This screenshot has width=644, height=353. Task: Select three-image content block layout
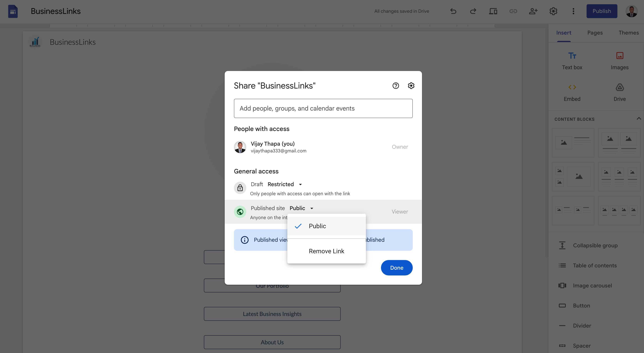pos(619,177)
